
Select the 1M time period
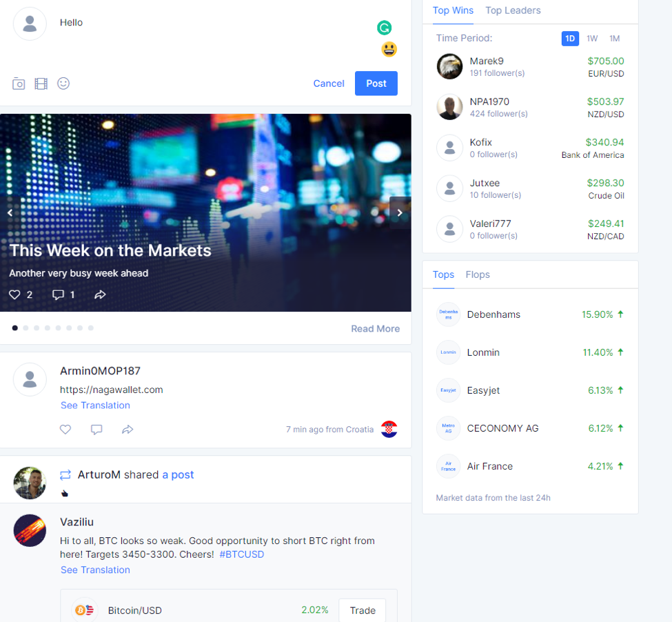[x=615, y=39]
